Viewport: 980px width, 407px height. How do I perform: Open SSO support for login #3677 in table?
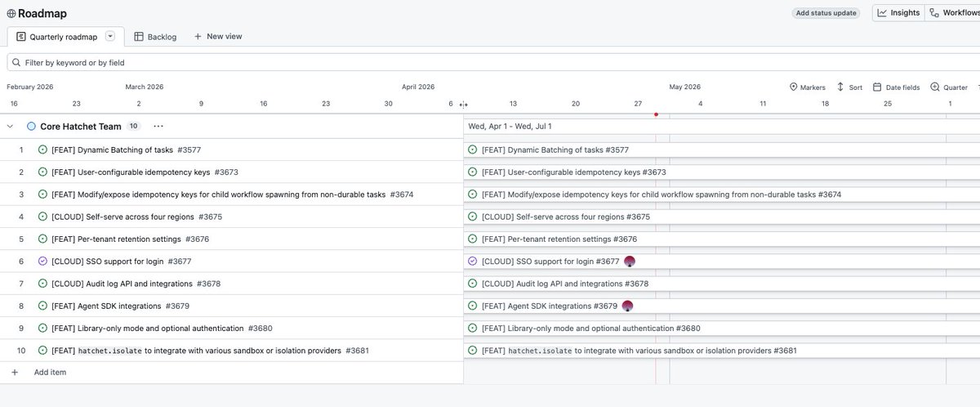(121, 262)
